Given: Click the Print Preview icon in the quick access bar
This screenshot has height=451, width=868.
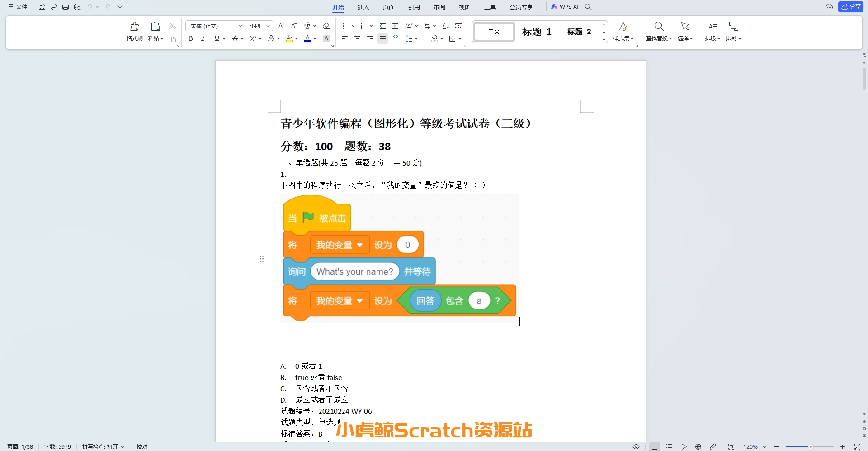Looking at the screenshot, I should click(77, 7).
